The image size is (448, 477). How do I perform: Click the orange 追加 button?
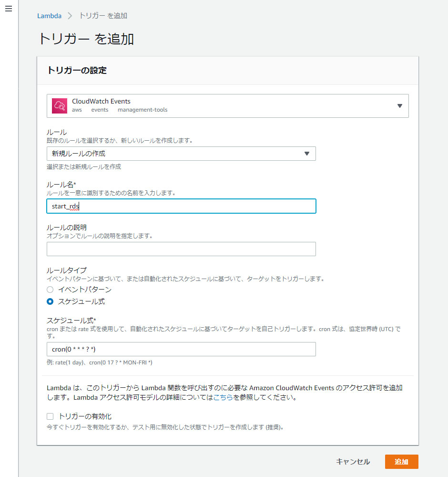(x=401, y=462)
